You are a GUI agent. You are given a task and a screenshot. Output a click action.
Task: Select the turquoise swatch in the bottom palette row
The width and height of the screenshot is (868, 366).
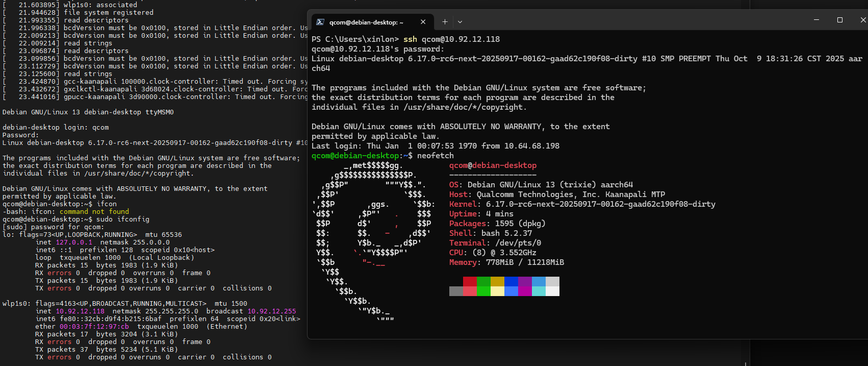[x=539, y=291]
